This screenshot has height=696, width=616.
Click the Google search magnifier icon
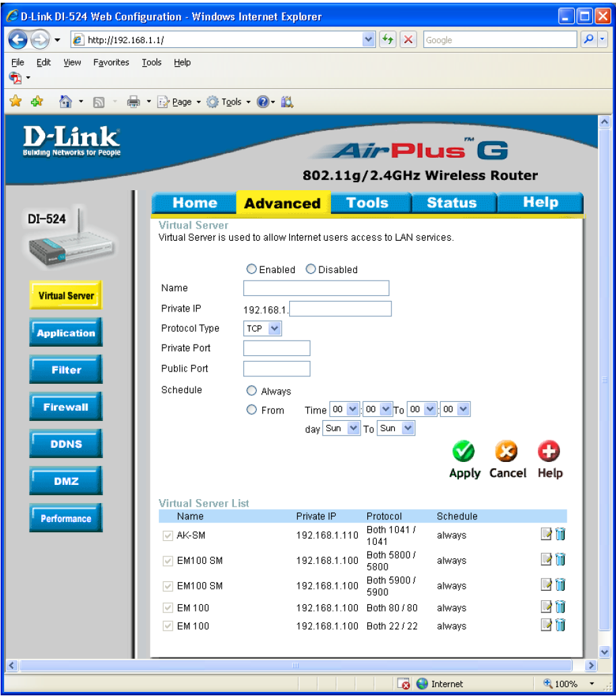pos(588,40)
